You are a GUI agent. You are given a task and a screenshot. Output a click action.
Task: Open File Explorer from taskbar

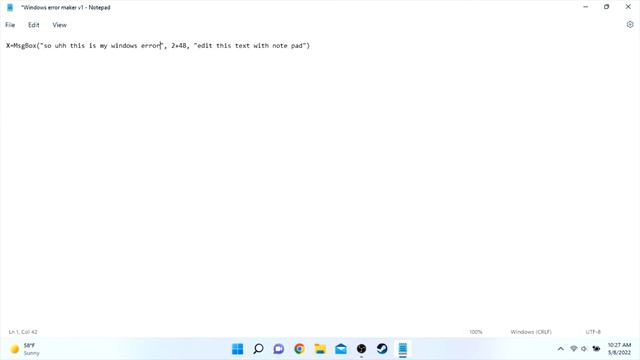[320, 349]
